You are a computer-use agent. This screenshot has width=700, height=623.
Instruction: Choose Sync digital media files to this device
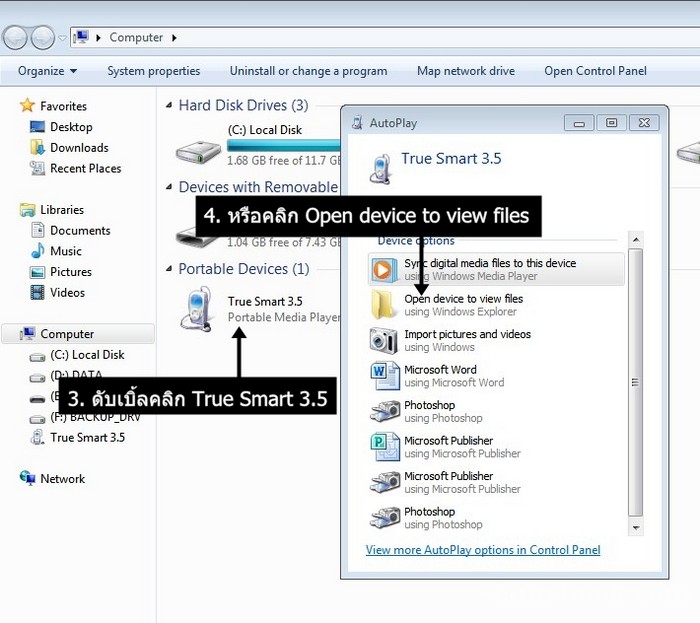[496, 269]
